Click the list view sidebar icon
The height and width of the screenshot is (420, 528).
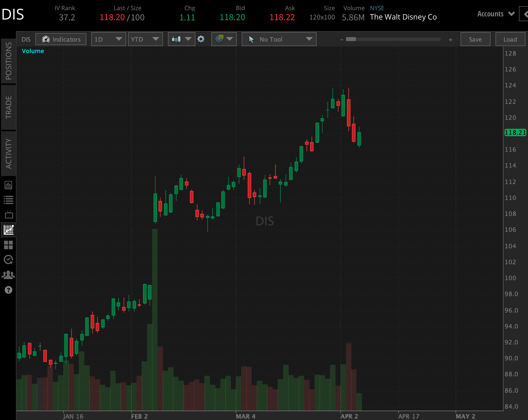click(x=9, y=199)
